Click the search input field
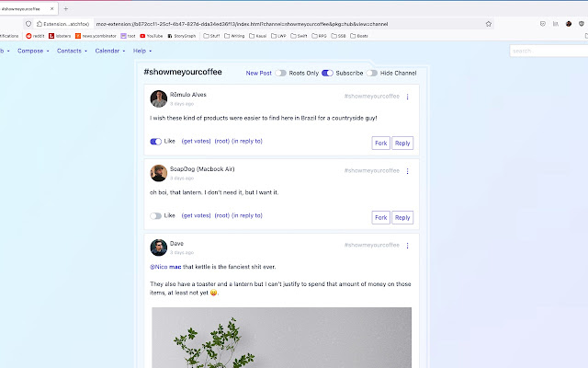The width and height of the screenshot is (588, 368). 548,51
